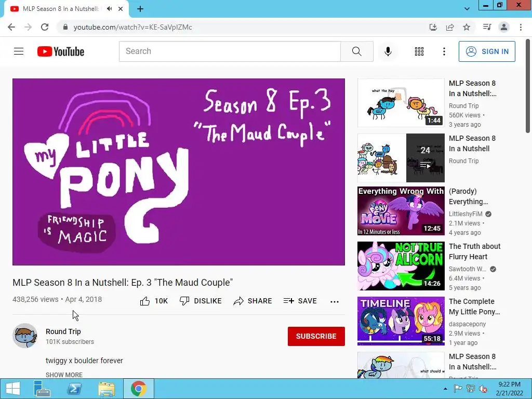Show hidden tray icons arrow

pyautogui.click(x=445, y=389)
